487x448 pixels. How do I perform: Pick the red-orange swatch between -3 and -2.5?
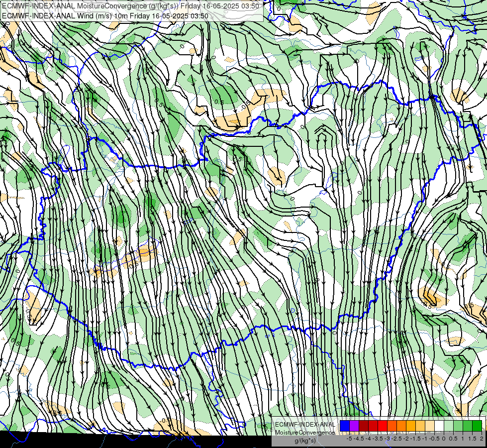coord(392,426)
